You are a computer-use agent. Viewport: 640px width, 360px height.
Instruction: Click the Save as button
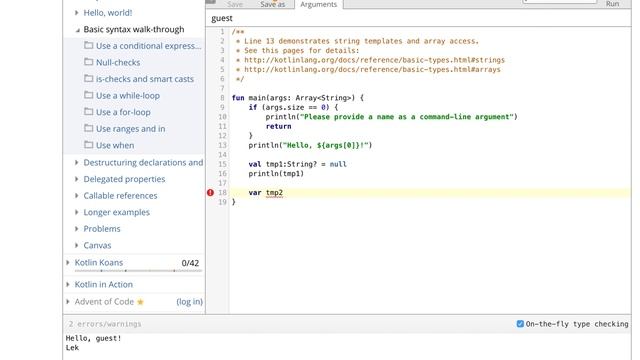point(273,4)
